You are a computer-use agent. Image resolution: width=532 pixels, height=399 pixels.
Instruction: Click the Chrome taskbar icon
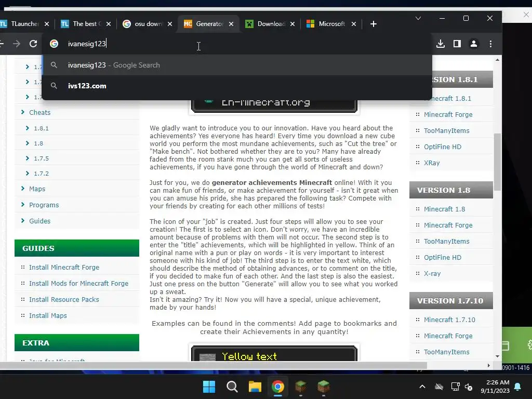coord(277,387)
